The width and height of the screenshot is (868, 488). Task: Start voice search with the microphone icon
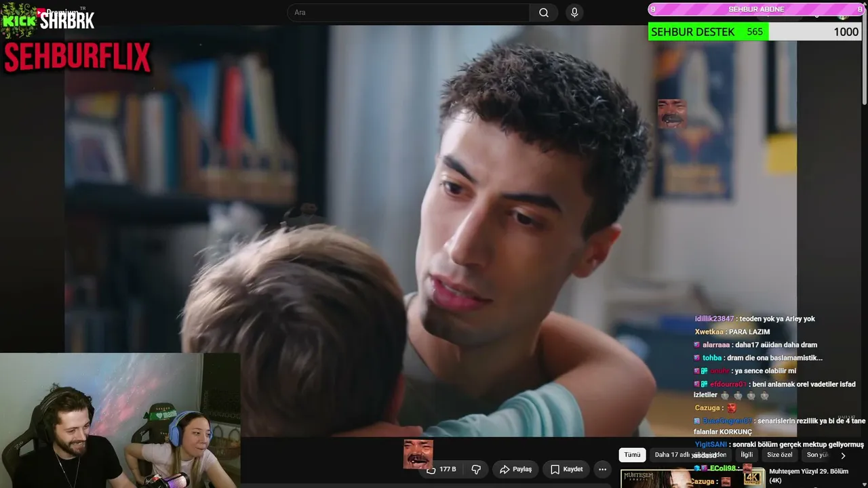(x=574, y=13)
